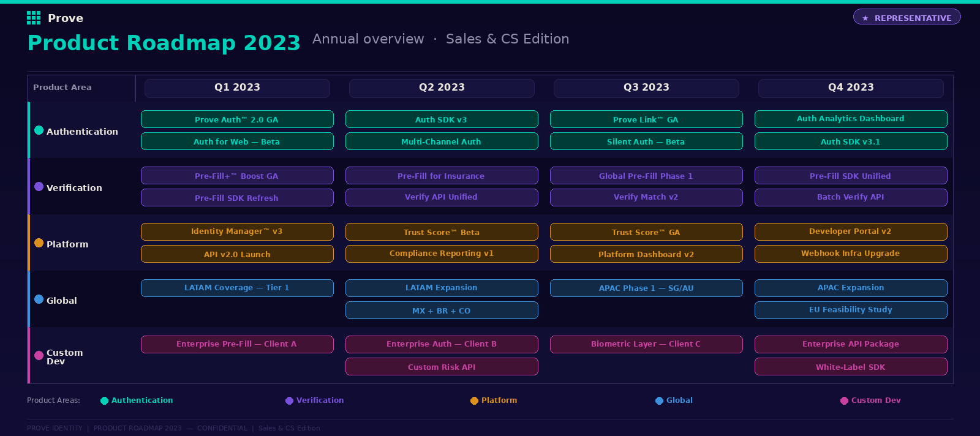Image resolution: width=980 pixels, height=436 pixels.
Task: Click the Platform row label
Action: pyautogui.click(x=67, y=244)
